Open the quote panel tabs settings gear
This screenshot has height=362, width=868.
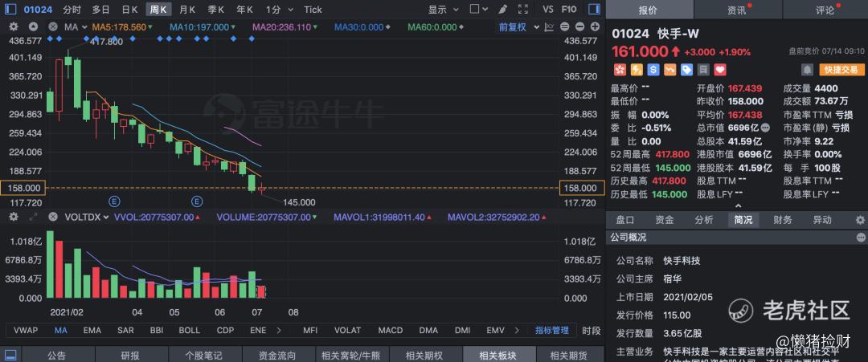[x=860, y=220]
